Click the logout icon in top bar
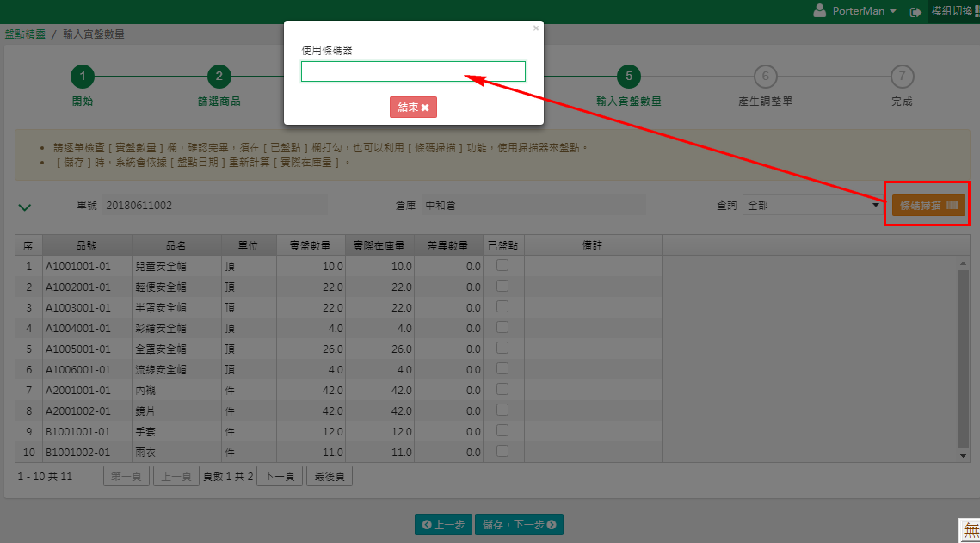 (x=915, y=12)
